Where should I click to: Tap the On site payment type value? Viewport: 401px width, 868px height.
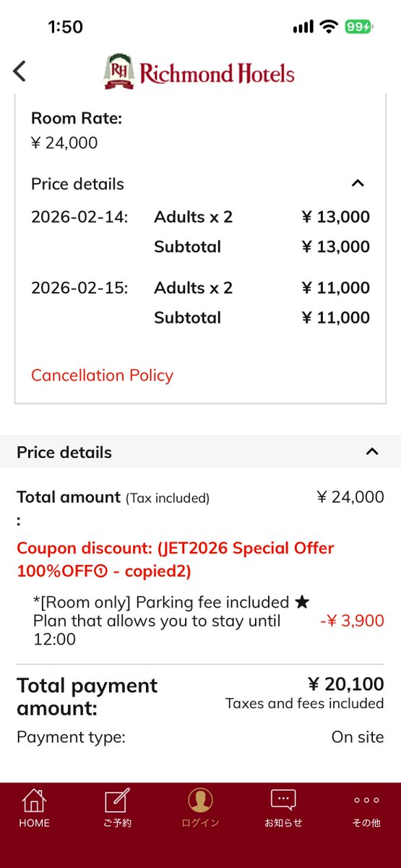358,738
